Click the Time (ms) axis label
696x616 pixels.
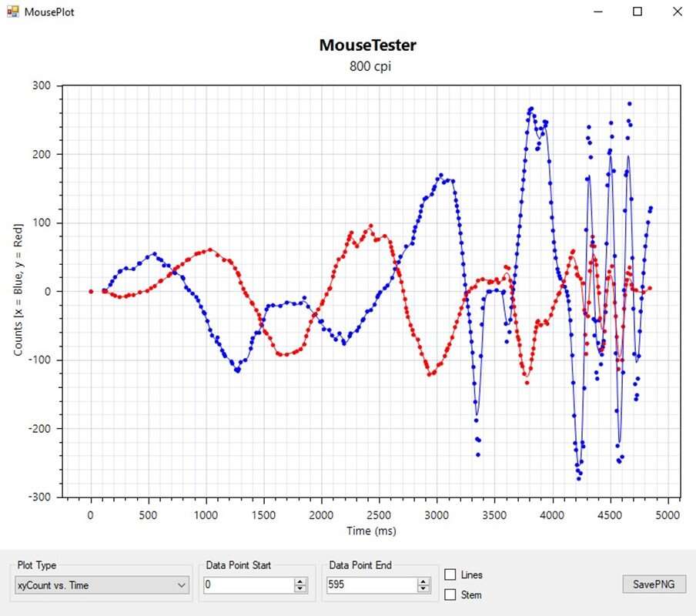click(371, 531)
